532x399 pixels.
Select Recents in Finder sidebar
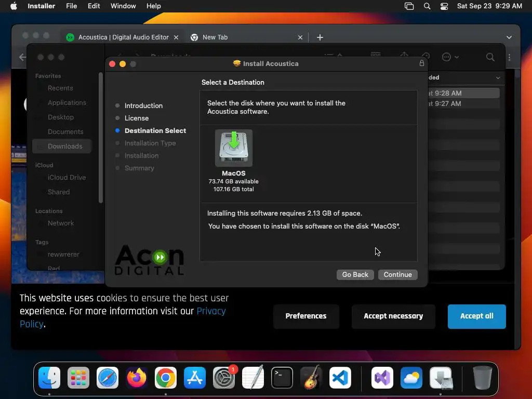pos(60,88)
